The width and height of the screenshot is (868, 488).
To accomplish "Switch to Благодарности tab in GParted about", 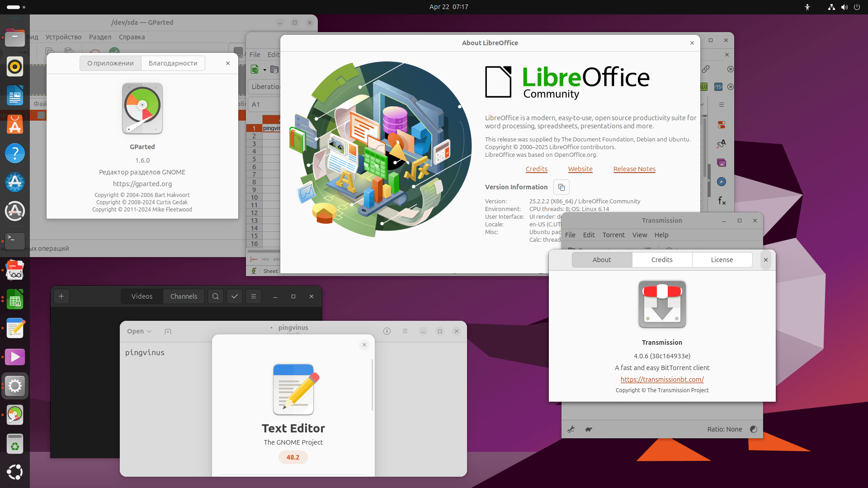I will click(x=173, y=63).
